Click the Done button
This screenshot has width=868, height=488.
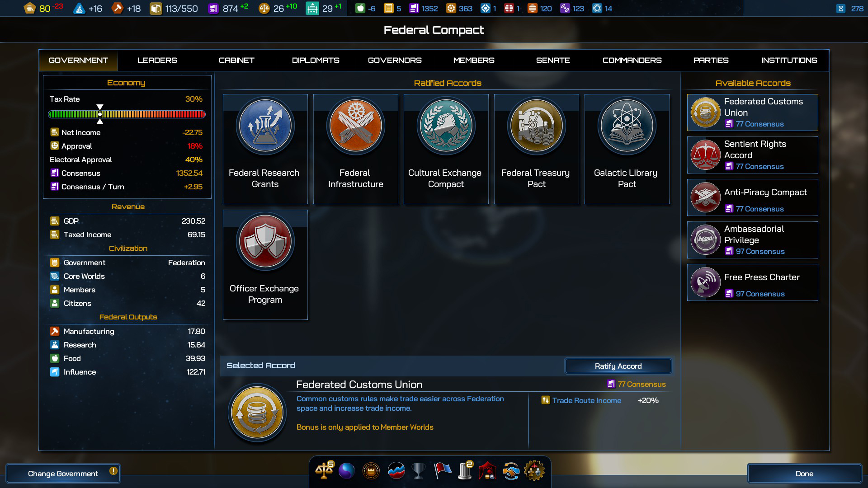click(x=804, y=474)
